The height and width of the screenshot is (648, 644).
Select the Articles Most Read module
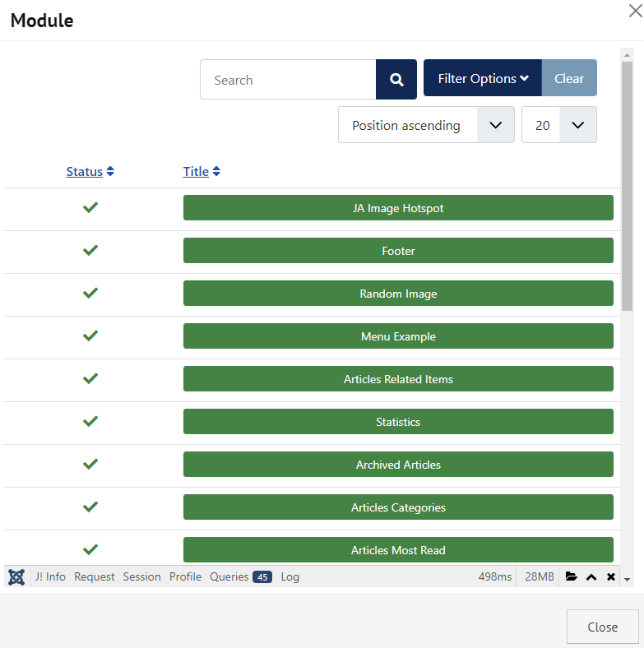(398, 550)
